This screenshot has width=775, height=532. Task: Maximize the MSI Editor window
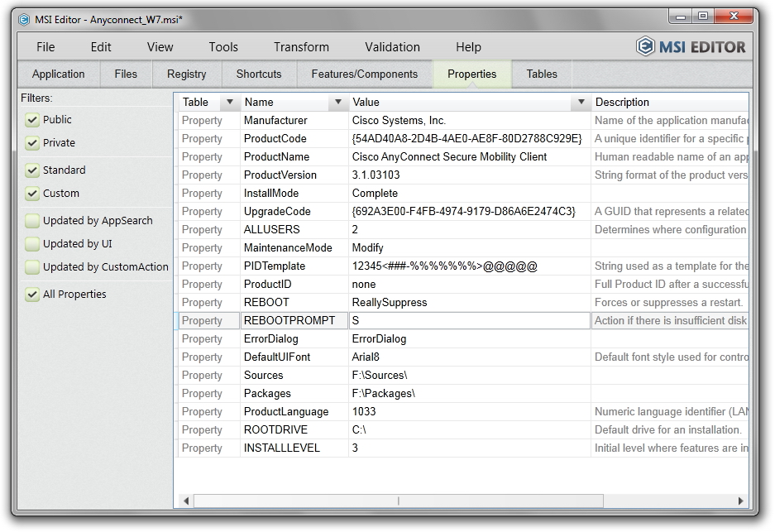(x=702, y=16)
